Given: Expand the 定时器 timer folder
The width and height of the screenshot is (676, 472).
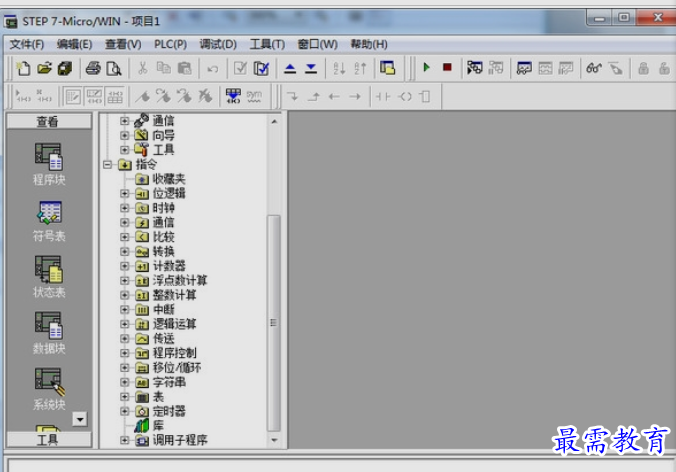Looking at the screenshot, I should pos(125,411).
